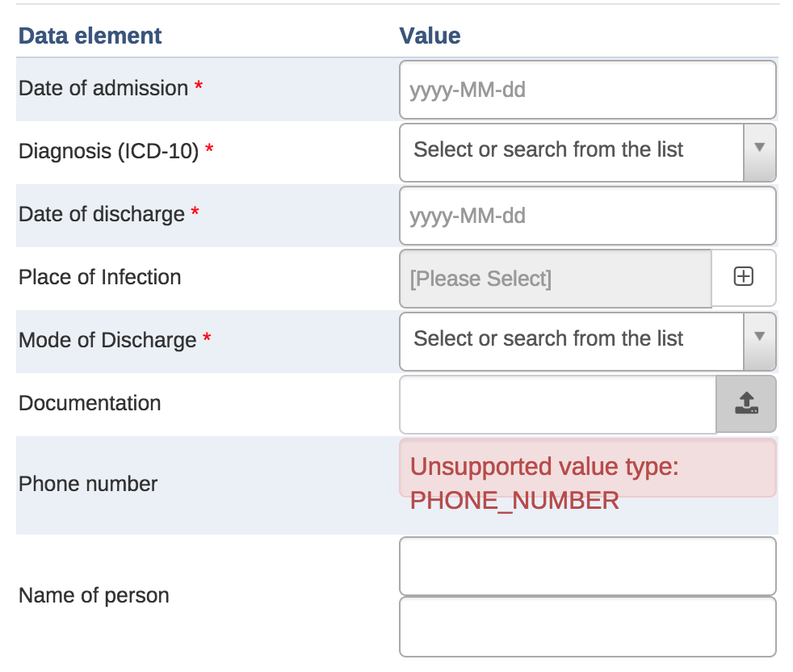
Task: Click the plus icon beside Place of Infection
Action: coord(743,277)
